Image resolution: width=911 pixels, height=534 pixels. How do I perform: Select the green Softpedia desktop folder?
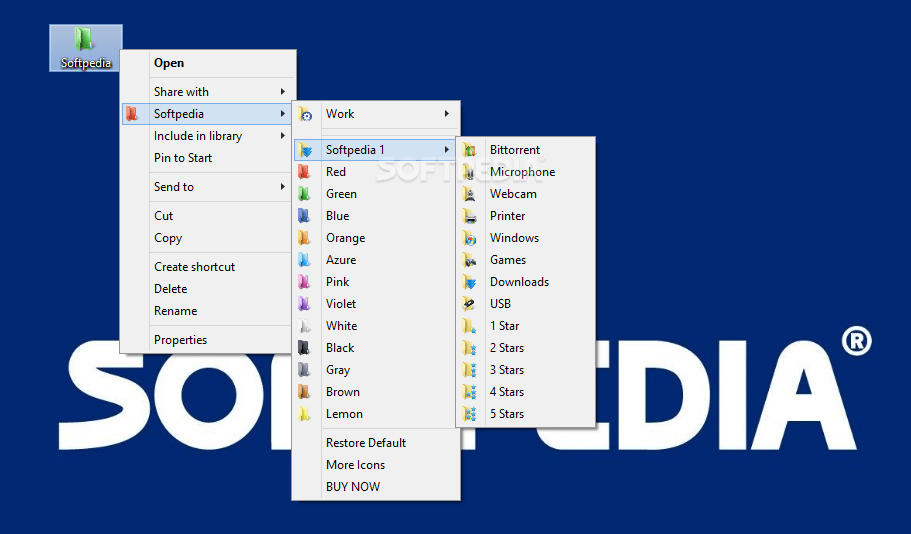click(x=86, y=48)
